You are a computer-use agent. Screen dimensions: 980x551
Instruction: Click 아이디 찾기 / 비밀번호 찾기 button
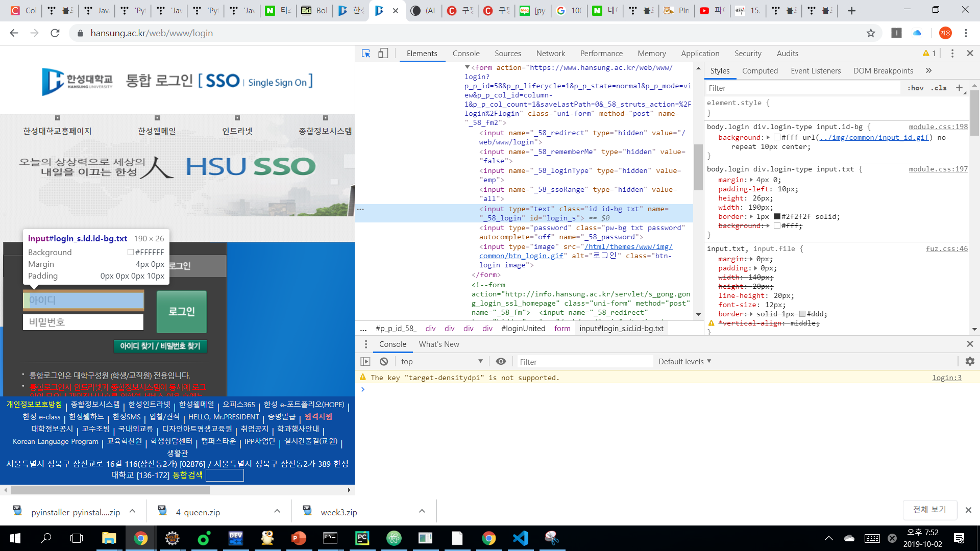[160, 346]
